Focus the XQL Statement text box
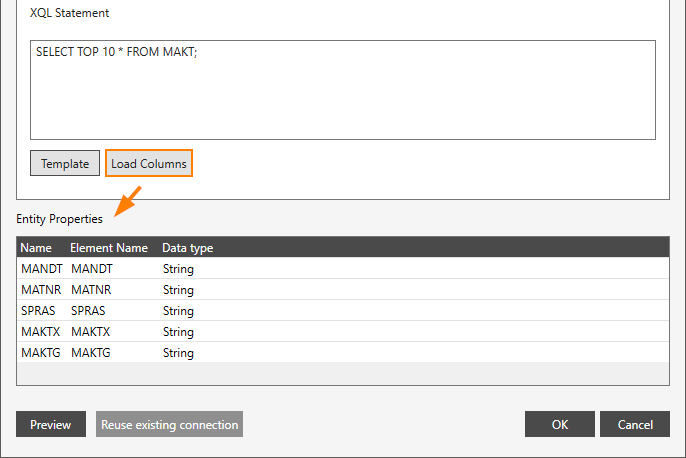The image size is (686, 458). coord(343,90)
